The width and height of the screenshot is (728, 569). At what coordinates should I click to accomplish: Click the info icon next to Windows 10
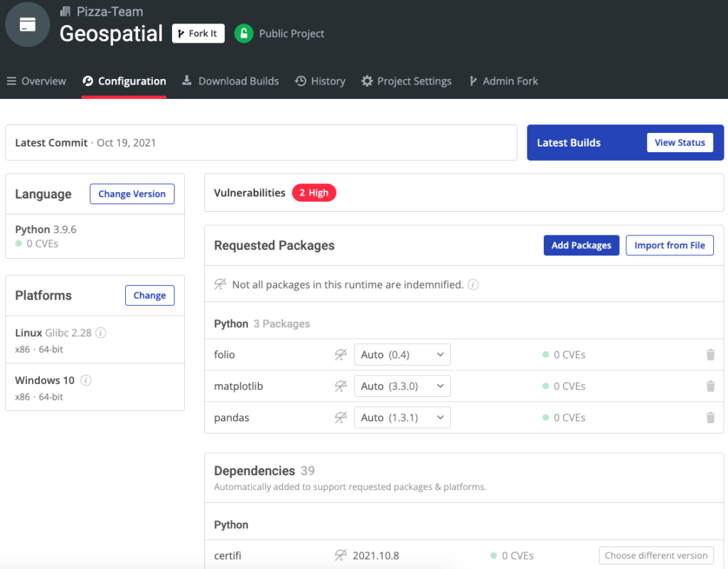tap(86, 381)
